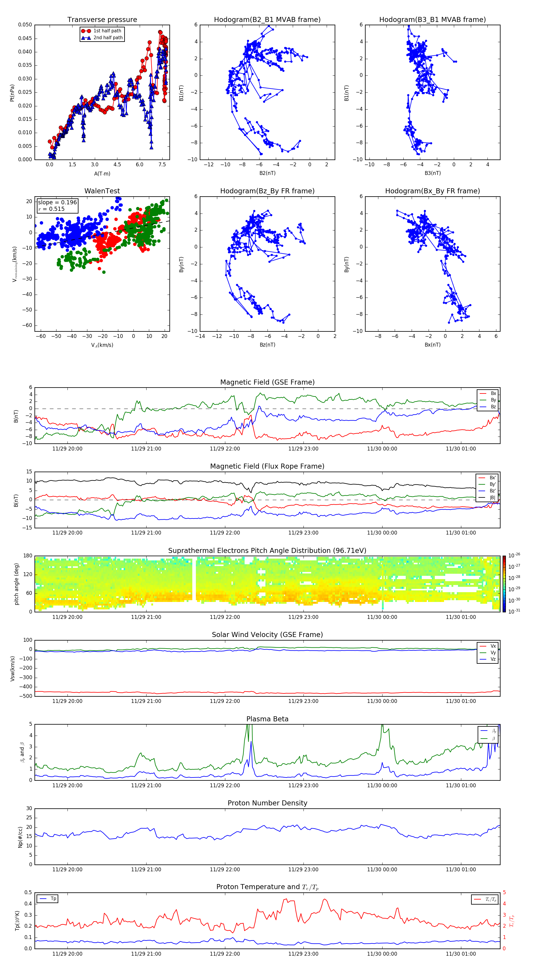Select the red Te/Tp legend entry
This screenshot has width=535, height=980.
coord(485,899)
